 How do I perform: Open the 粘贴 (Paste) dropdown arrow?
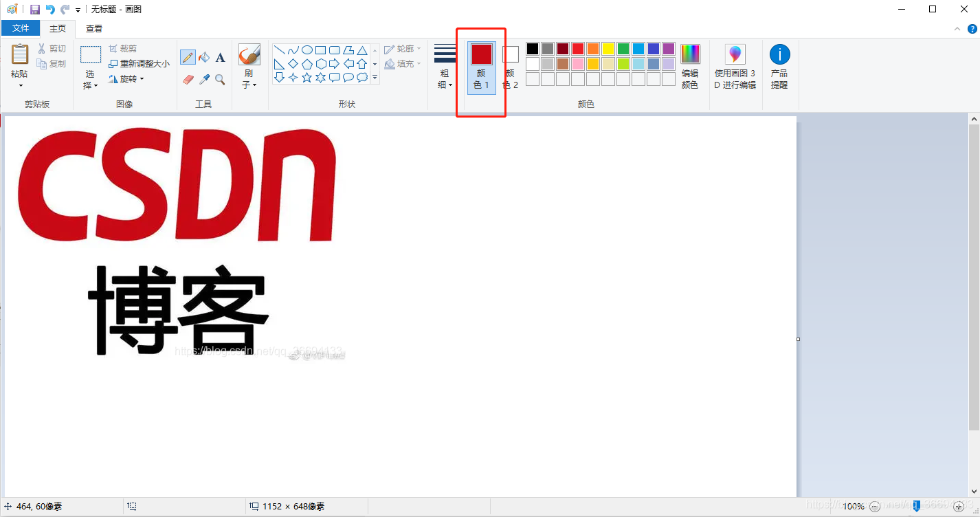20,86
